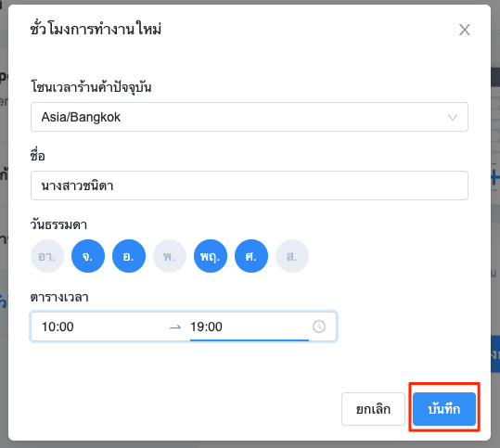Viewport: 500px width, 448px height.
Task: Click the blue plus icon behind the dialog
Action: pos(495,177)
